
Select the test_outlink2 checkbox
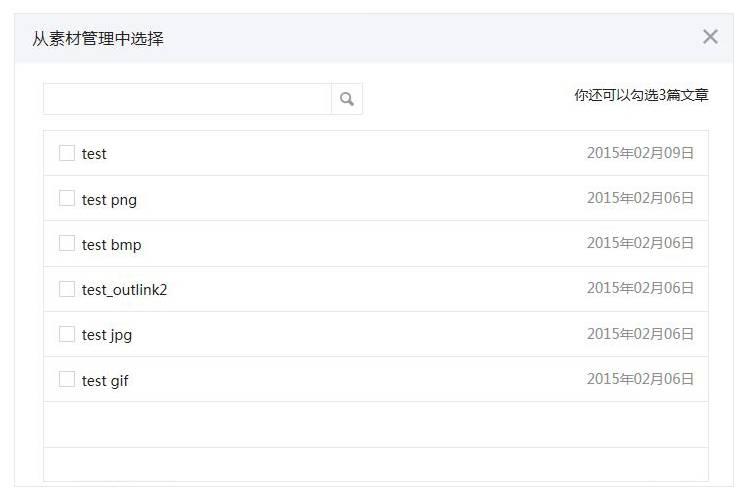click(67, 289)
